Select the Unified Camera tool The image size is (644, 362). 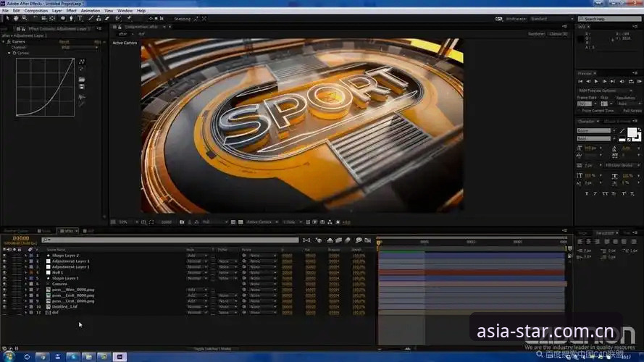[44, 19]
